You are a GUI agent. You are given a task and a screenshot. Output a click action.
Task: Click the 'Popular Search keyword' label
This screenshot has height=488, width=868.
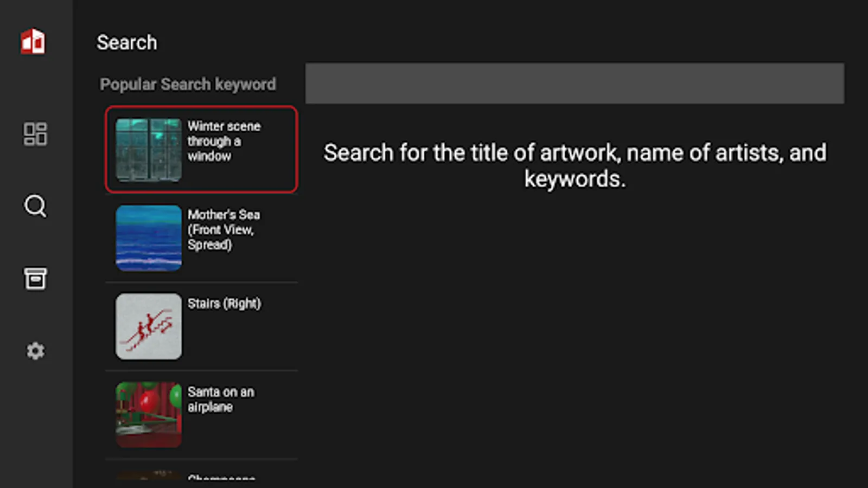coord(188,84)
